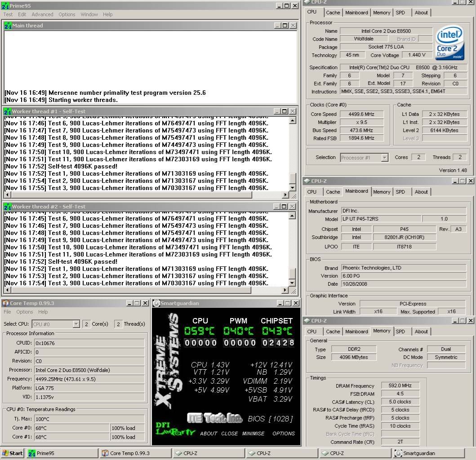Click the Core Voltage 1.440 V field
The width and height of the screenshot is (476, 460).
point(417,55)
